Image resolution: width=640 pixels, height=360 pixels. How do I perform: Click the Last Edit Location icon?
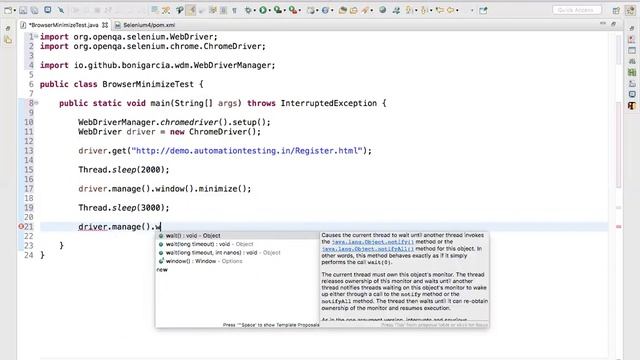coord(440,10)
